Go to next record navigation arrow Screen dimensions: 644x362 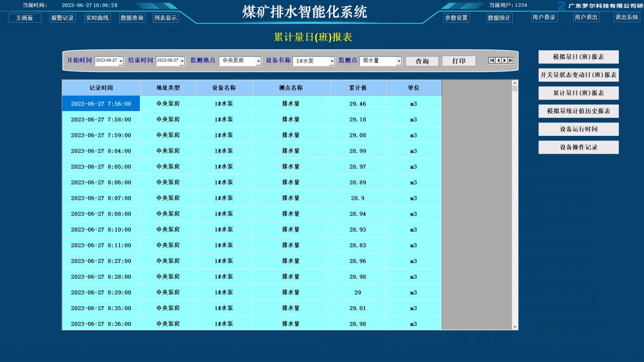pos(504,60)
